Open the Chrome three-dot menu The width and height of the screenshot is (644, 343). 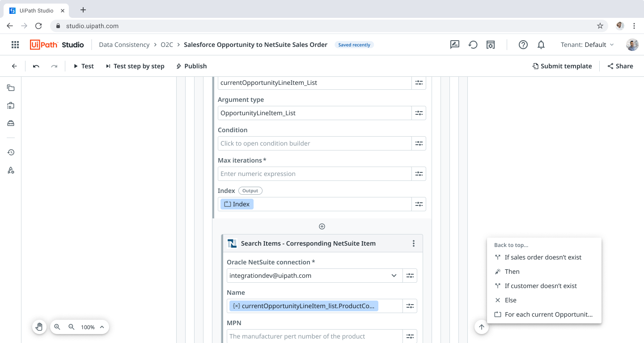pyautogui.click(x=634, y=26)
